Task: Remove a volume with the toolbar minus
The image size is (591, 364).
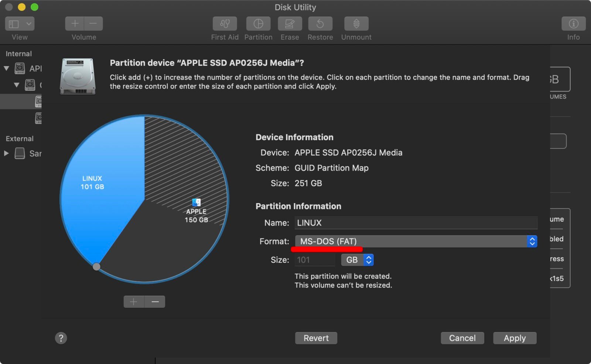Action: tap(93, 24)
